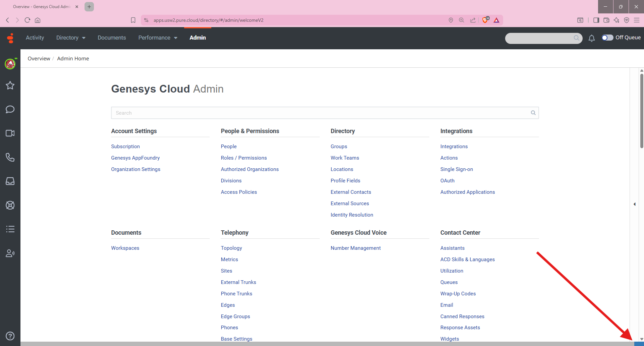Open the Favorites star icon in sidebar

pyautogui.click(x=10, y=85)
